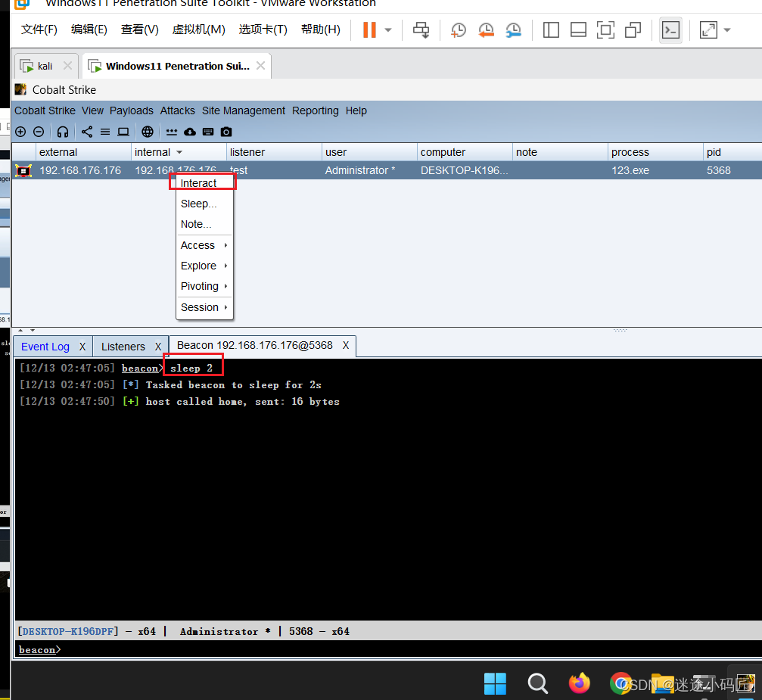This screenshot has width=762, height=700.
Task: Switch to the Listeners tab
Action: [x=123, y=347]
